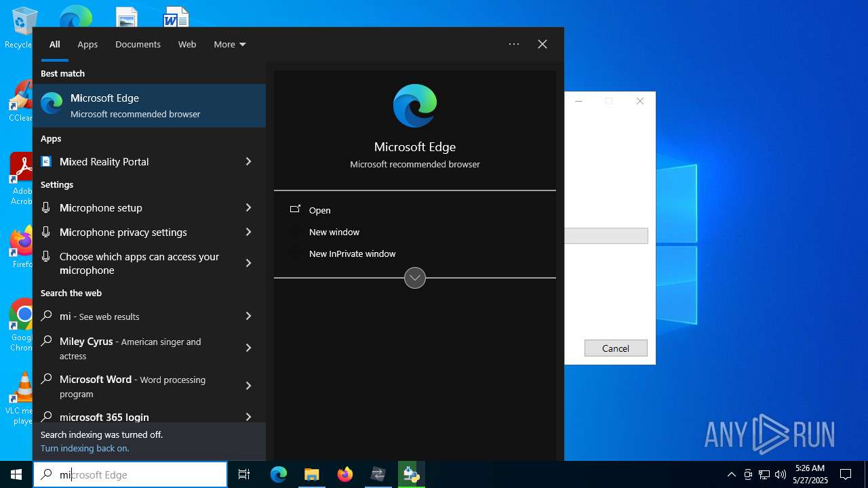Image resolution: width=868 pixels, height=488 pixels.
Task: Click the Open icon in Edge actions
Action: click(295, 209)
